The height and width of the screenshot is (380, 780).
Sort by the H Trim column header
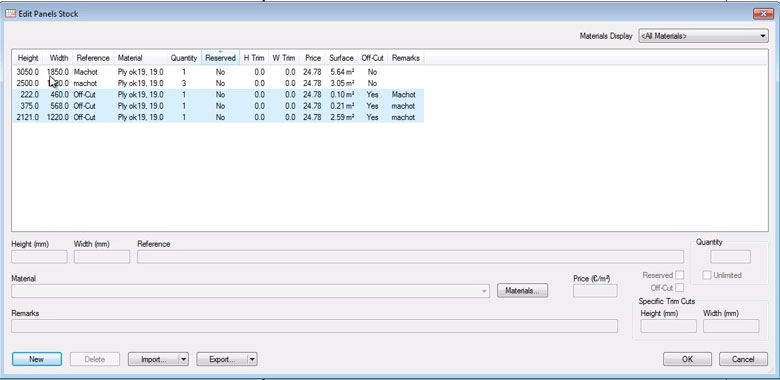point(254,58)
